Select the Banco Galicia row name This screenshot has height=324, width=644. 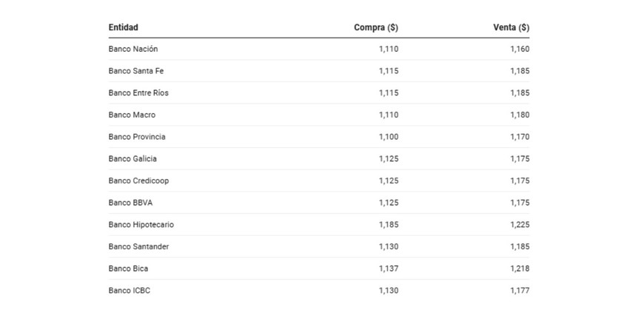tap(133, 158)
